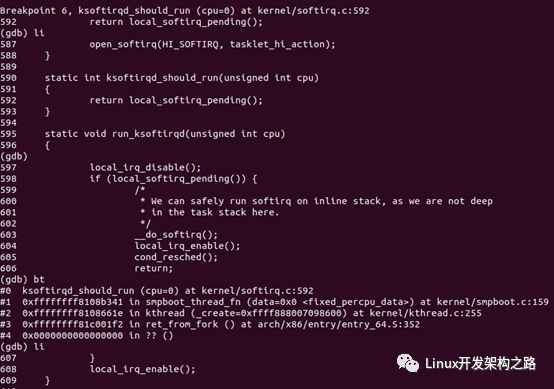554x389 pixels.
Task: Click the local_irq_disable() call at line 597
Action: coord(145,167)
